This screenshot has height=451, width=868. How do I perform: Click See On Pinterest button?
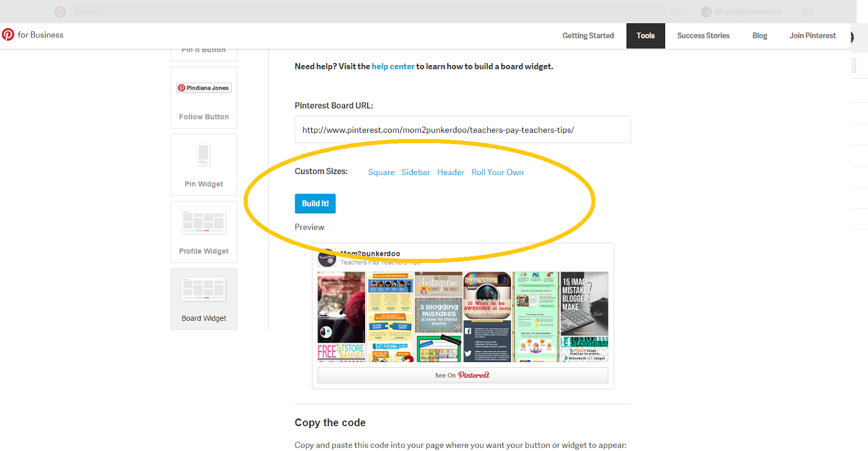[463, 375]
